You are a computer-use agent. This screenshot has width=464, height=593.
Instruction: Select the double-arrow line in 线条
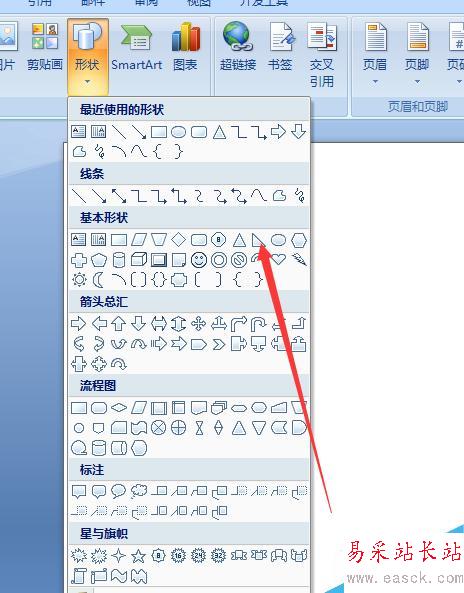(119, 196)
